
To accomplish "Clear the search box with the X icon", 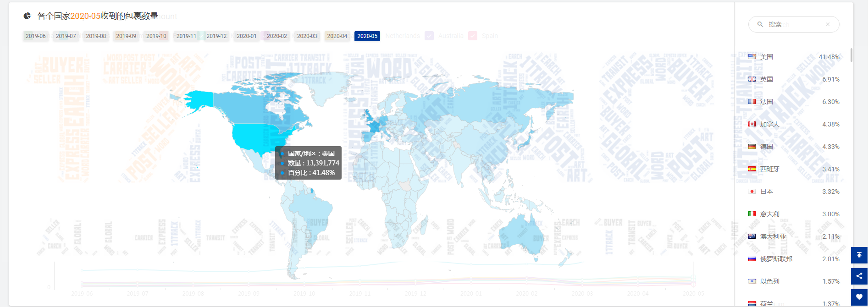I will (828, 24).
